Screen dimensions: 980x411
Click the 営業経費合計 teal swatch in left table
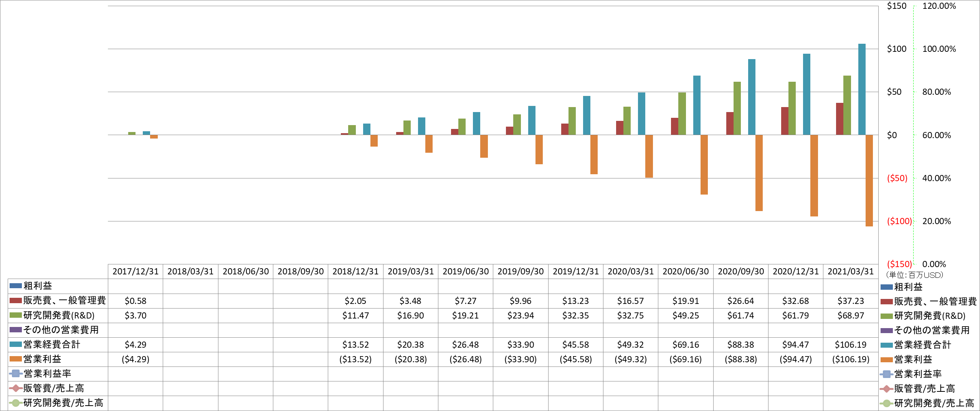[x=16, y=344]
